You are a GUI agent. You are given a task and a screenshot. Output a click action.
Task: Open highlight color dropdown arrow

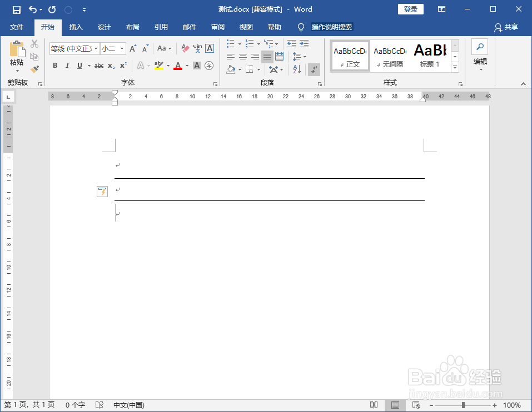[168, 66]
